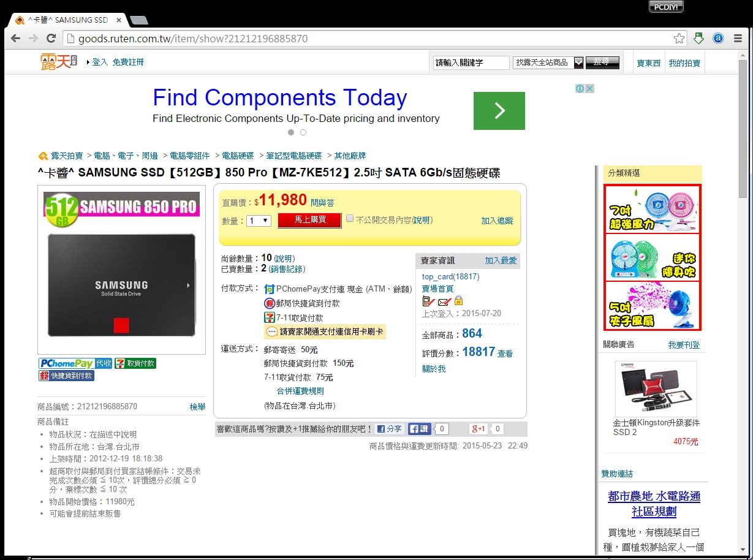Image resolution: width=753 pixels, height=560 pixels.
Task: Go to 電腦硬碟 breadcrumb category
Action: [x=238, y=156]
